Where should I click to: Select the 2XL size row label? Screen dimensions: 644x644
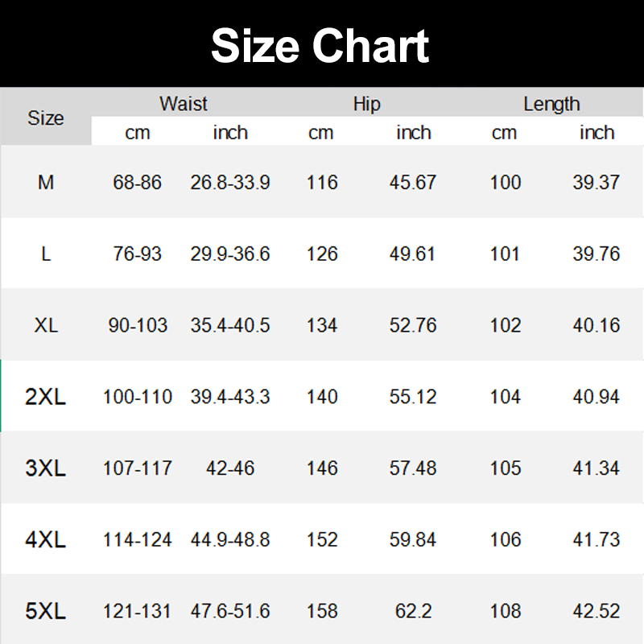46,397
